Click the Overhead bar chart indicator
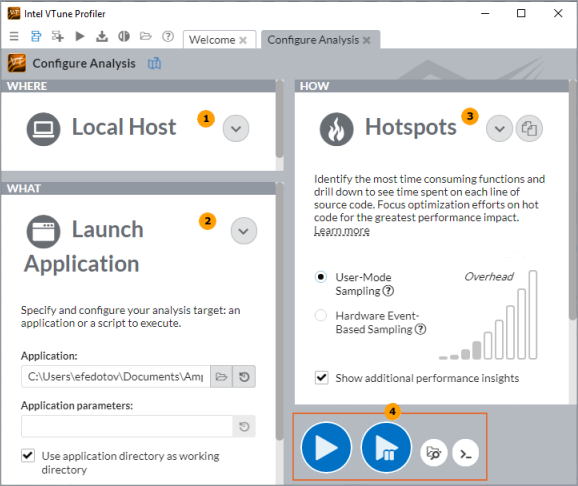 click(x=488, y=315)
